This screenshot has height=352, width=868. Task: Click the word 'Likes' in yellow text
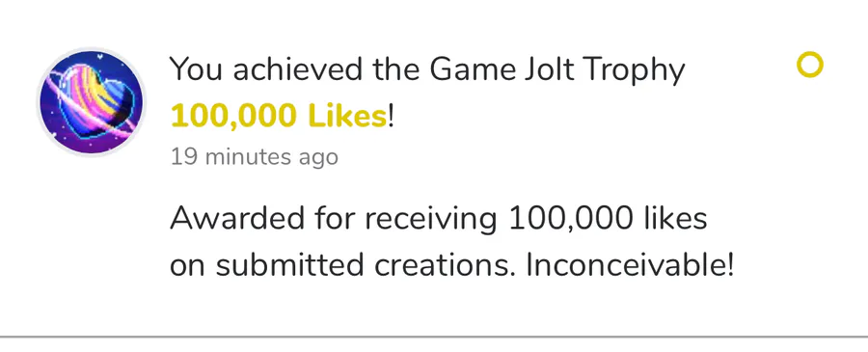tap(347, 117)
